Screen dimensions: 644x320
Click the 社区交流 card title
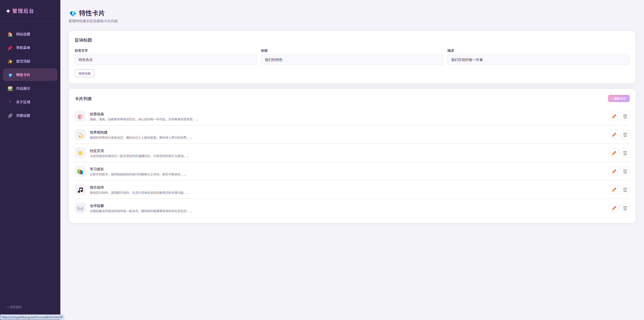click(x=97, y=151)
